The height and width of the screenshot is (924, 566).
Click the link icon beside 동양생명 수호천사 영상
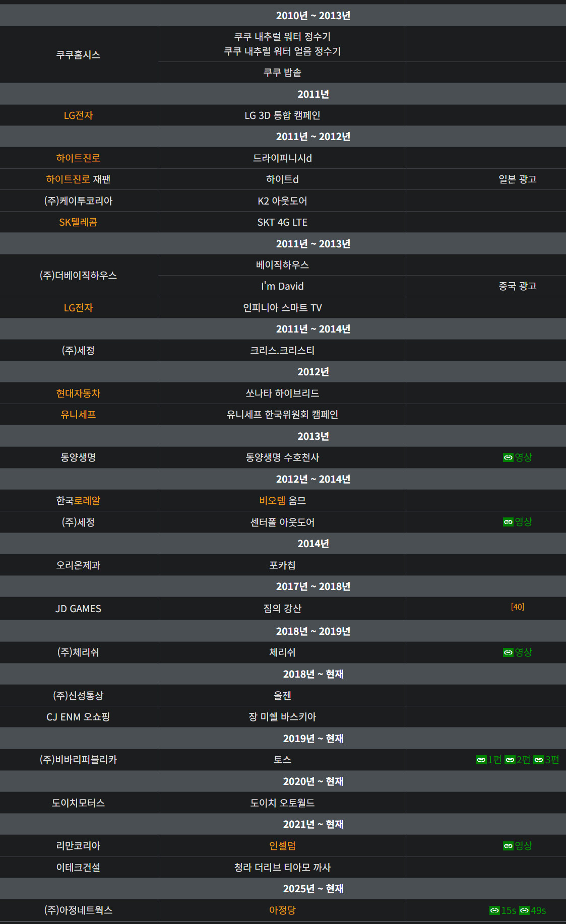[x=508, y=457]
